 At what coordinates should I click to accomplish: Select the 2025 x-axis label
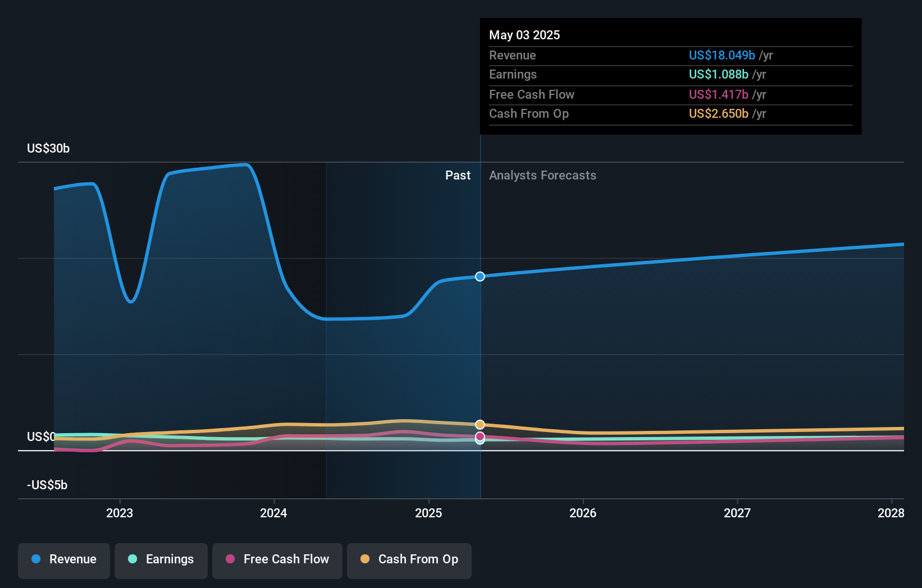[428, 513]
